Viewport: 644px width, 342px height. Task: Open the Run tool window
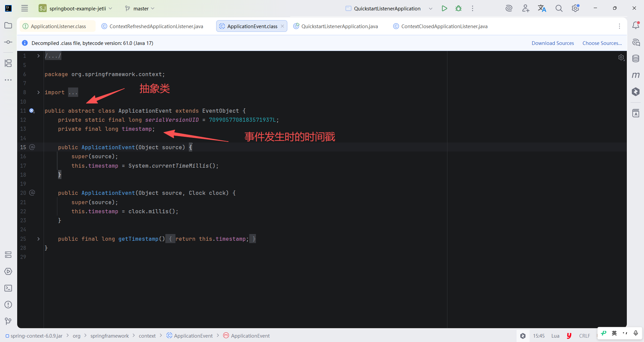8,272
